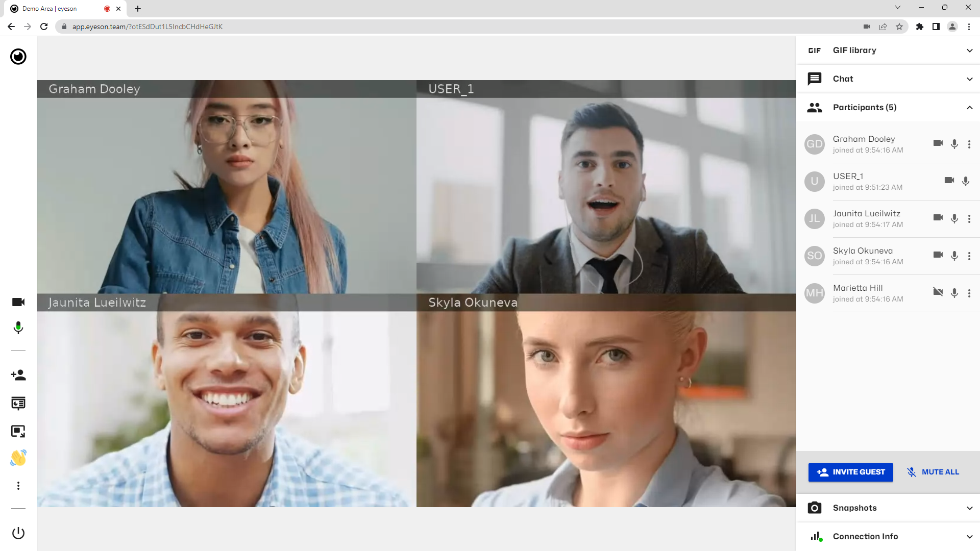Collapse the Participants list
980x551 pixels.
coord(970,107)
